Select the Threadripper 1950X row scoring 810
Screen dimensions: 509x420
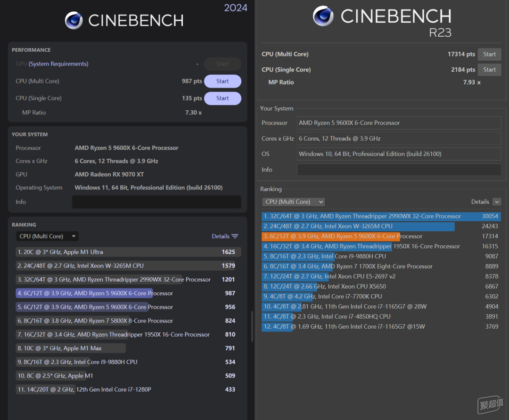(128, 334)
